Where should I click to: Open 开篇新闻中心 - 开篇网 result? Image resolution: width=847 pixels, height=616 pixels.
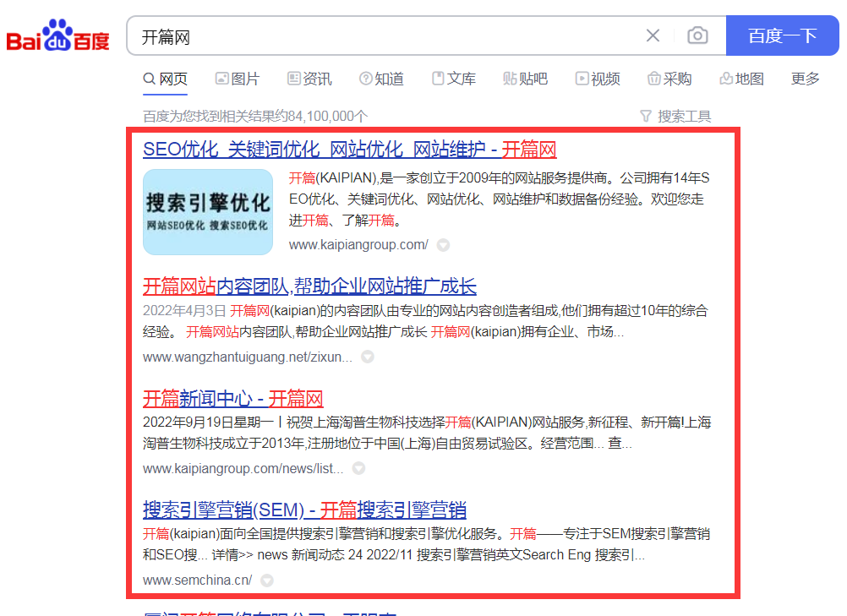(x=232, y=399)
